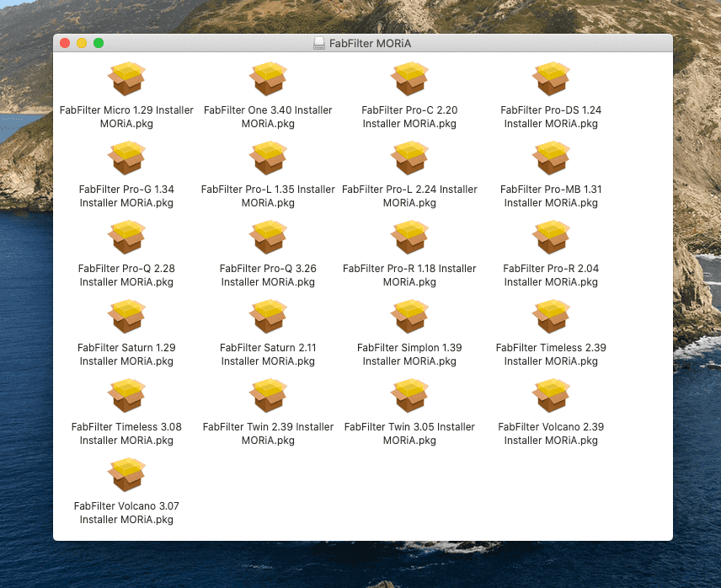Screen dimensions: 721x588
Task: Click the FabFilter Twin 3.05 installer icon
Action: [409, 396]
